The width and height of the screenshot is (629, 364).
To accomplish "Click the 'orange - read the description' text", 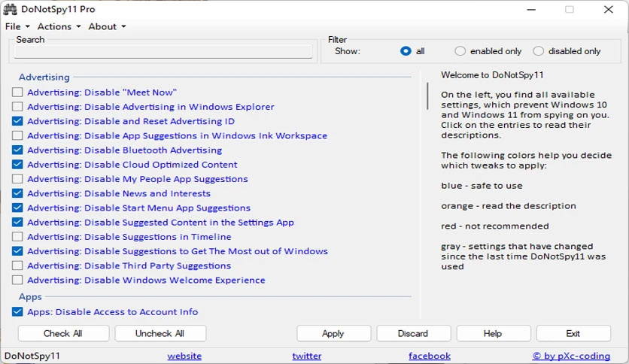I will coord(509,205).
